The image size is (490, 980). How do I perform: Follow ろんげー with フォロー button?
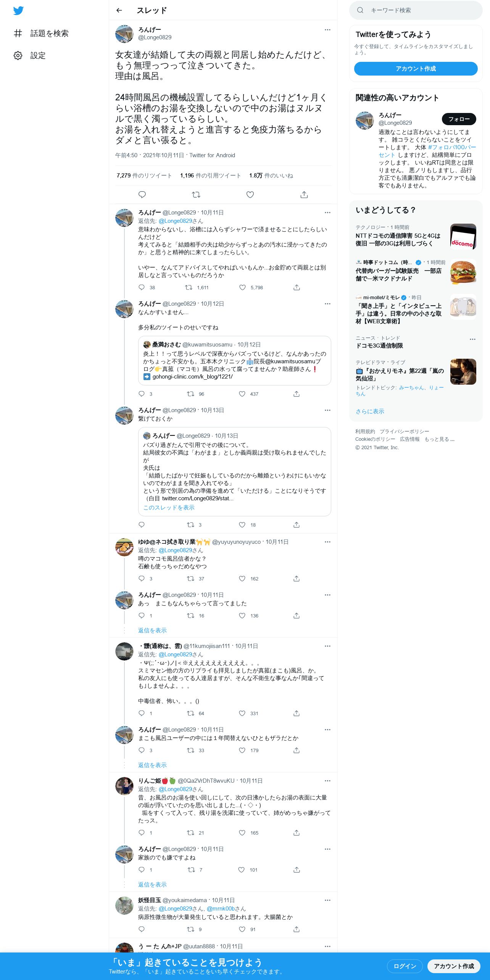pos(459,119)
